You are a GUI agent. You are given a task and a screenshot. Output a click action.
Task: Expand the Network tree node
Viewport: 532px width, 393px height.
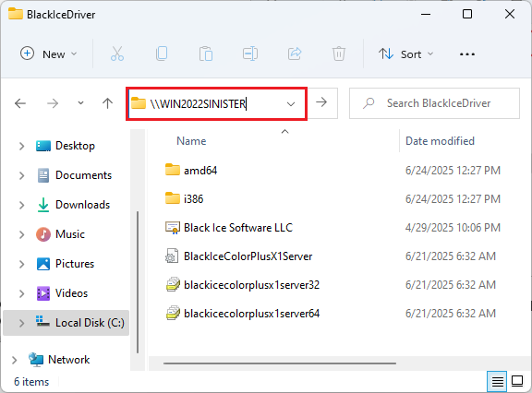click(x=14, y=360)
